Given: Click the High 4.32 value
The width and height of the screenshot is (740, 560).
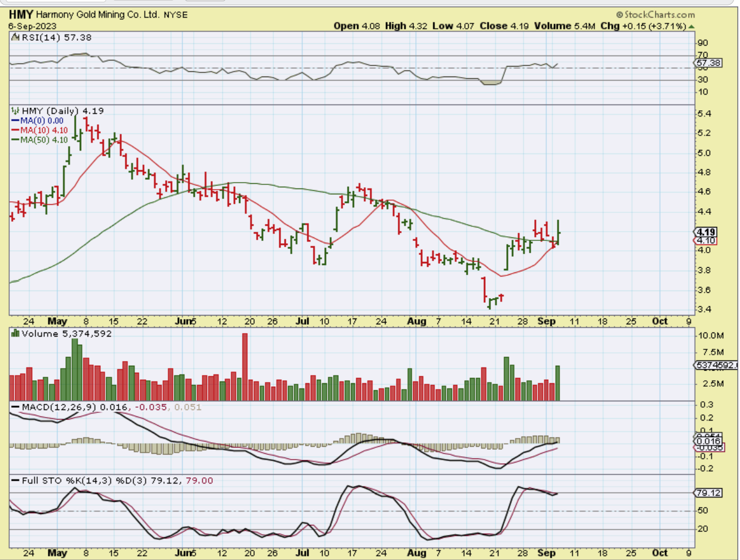Looking at the screenshot, I should (406, 26).
